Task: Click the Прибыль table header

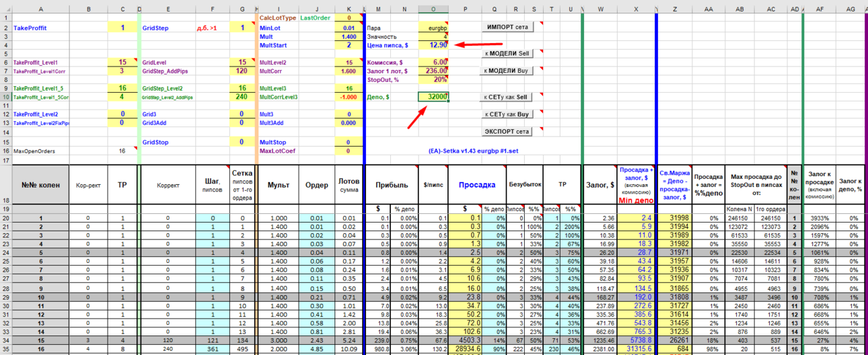Action: [x=391, y=184]
